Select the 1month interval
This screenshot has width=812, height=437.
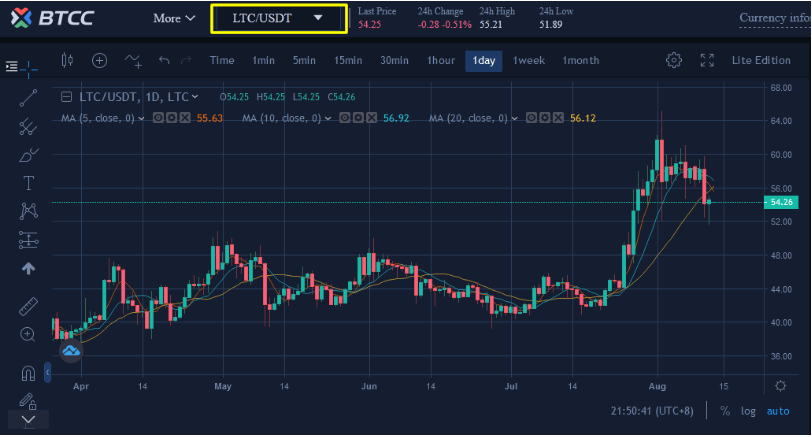pyautogui.click(x=581, y=61)
